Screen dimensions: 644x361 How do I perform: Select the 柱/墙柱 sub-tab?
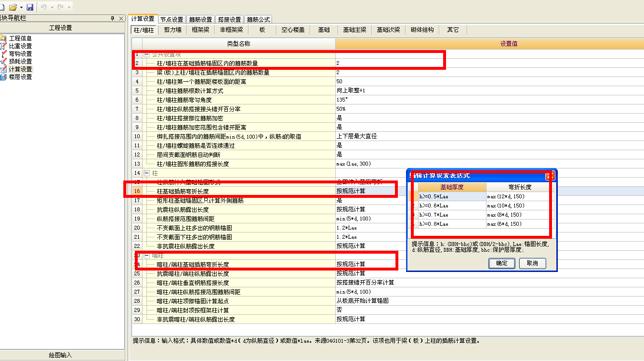click(x=144, y=30)
